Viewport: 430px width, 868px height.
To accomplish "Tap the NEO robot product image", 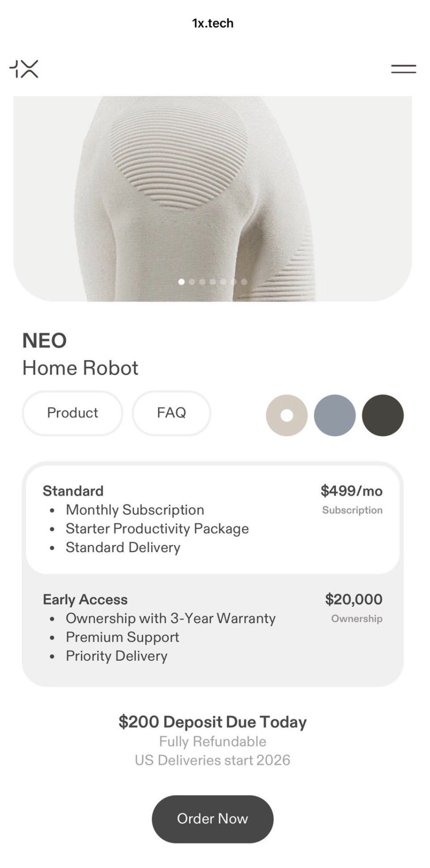I will click(x=213, y=188).
